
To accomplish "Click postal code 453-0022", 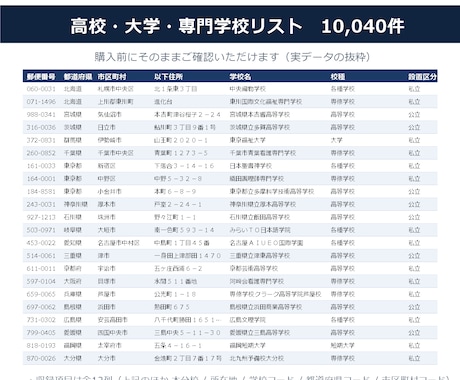I will pyautogui.click(x=41, y=243).
